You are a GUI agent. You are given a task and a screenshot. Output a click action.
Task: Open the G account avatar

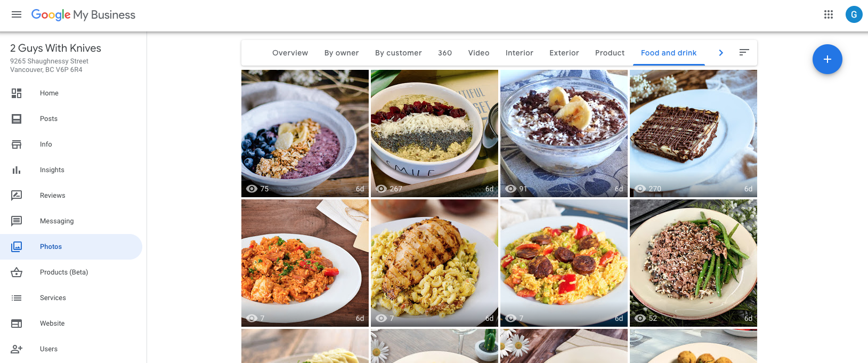point(854,14)
